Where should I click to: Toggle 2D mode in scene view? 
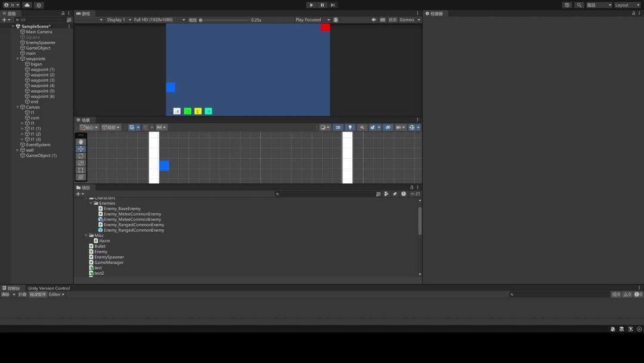point(338,127)
